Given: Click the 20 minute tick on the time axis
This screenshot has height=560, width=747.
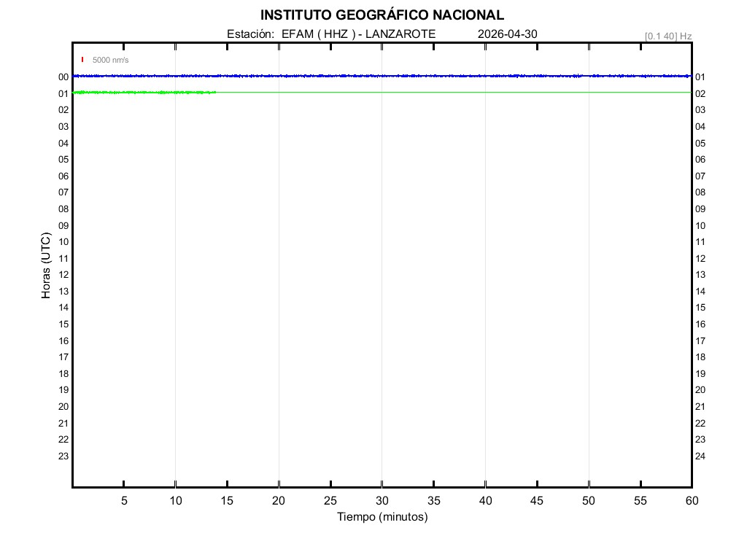Looking at the screenshot, I should click(279, 500).
